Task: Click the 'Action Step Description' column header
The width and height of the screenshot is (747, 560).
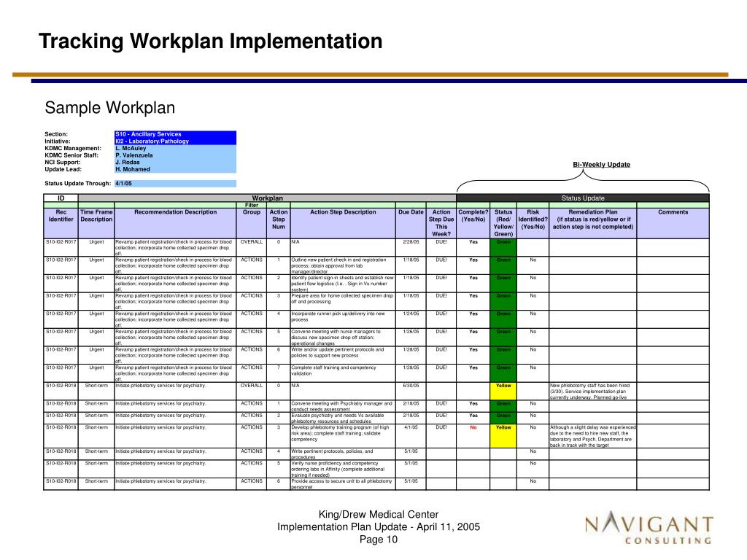Action: (343, 223)
